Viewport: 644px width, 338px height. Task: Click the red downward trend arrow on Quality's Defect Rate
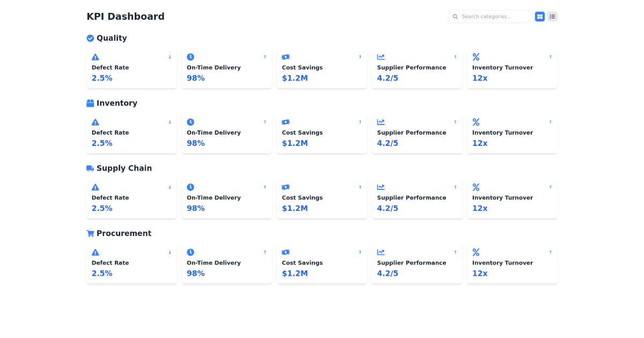[170, 57]
